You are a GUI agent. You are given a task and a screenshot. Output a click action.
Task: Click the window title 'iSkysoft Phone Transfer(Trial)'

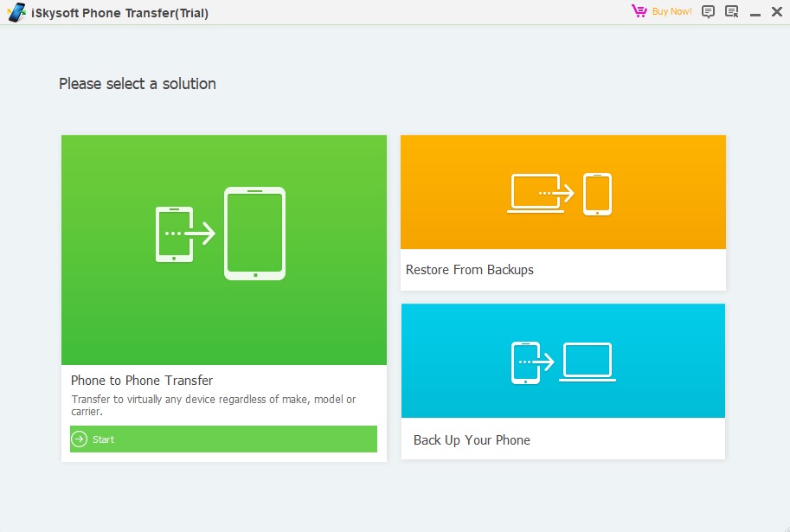coord(120,13)
